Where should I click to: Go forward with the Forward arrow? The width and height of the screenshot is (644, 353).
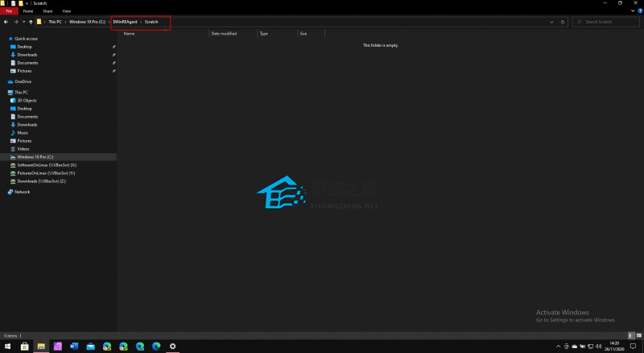click(x=15, y=22)
